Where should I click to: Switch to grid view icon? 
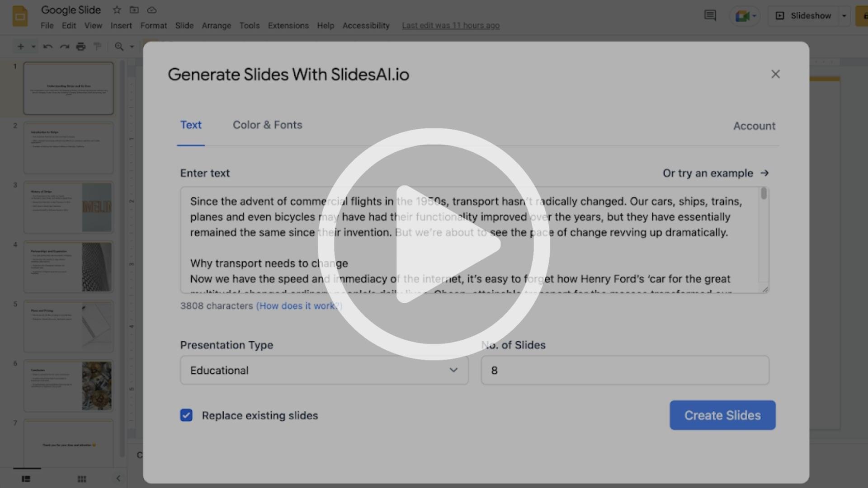click(82, 479)
